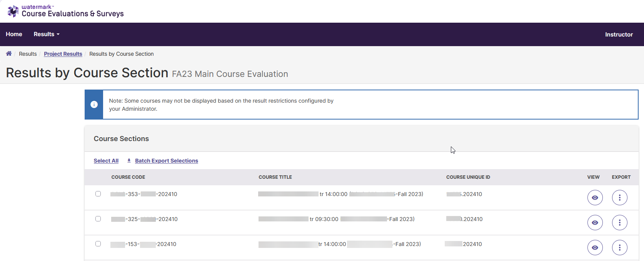Click the EXPORT column header

tap(621, 177)
